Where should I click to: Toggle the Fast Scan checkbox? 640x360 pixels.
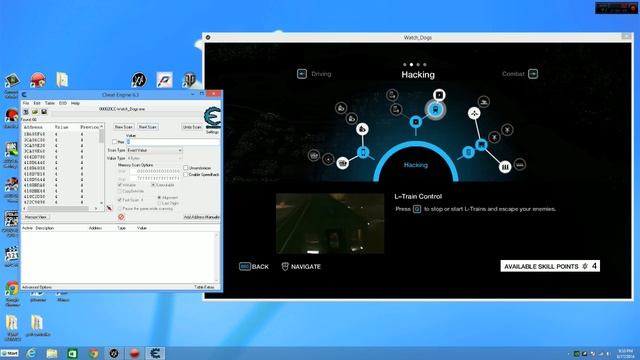coord(120,200)
